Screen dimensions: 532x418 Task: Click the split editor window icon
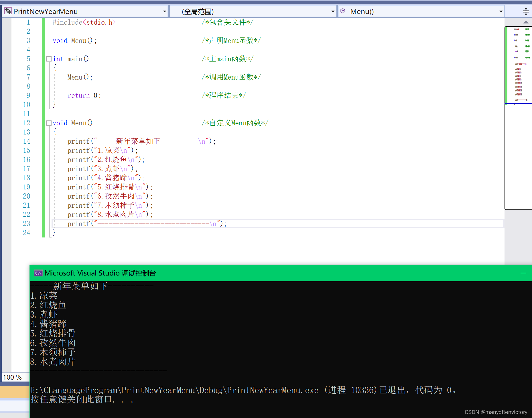[526, 11]
